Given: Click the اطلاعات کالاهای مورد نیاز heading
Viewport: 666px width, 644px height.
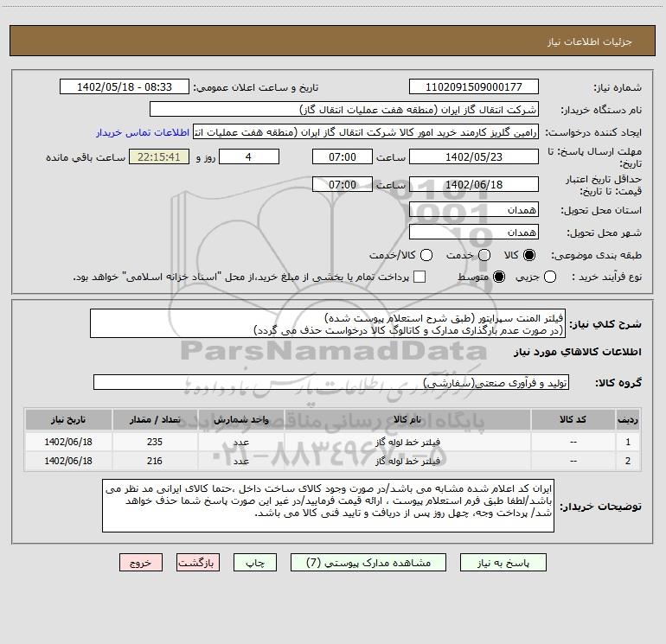Looking at the screenshot, I should (578, 352).
